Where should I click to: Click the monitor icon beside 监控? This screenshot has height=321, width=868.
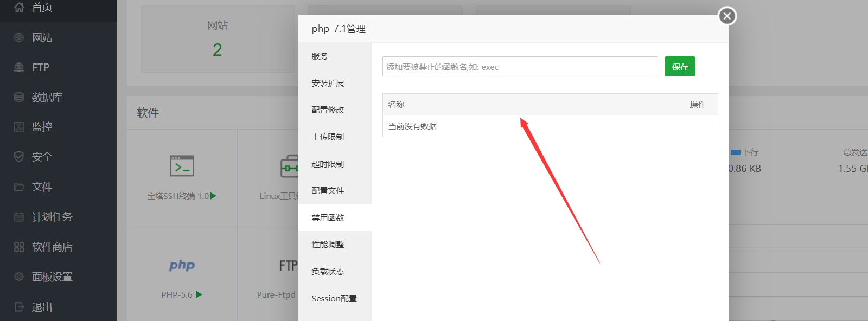click(19, 127)
